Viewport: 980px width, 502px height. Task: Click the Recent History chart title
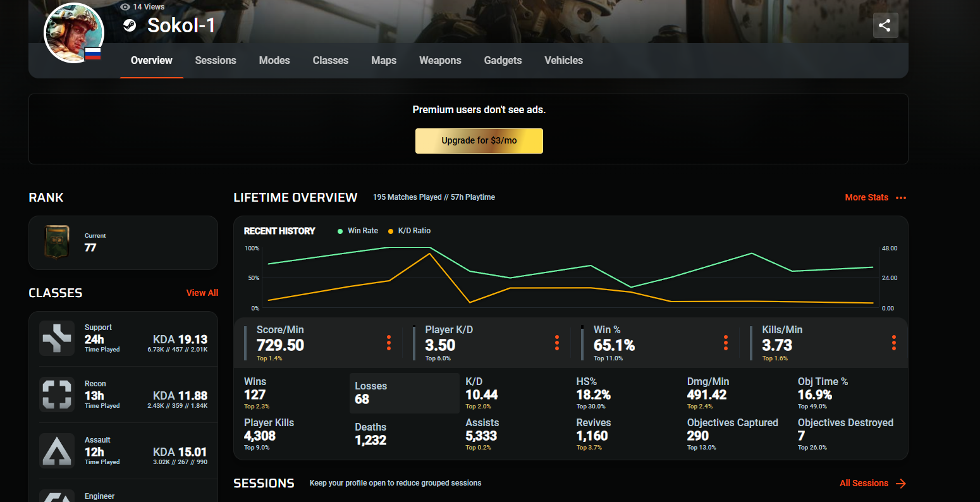(279, 231)
